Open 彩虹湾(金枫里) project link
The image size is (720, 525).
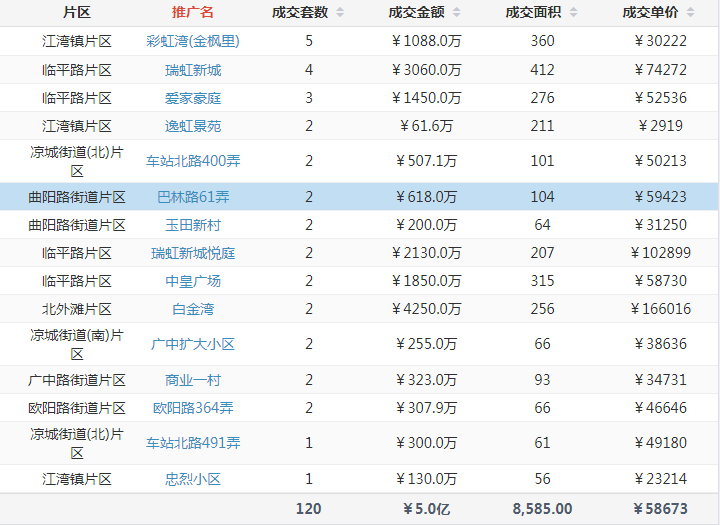pos(193,41)
